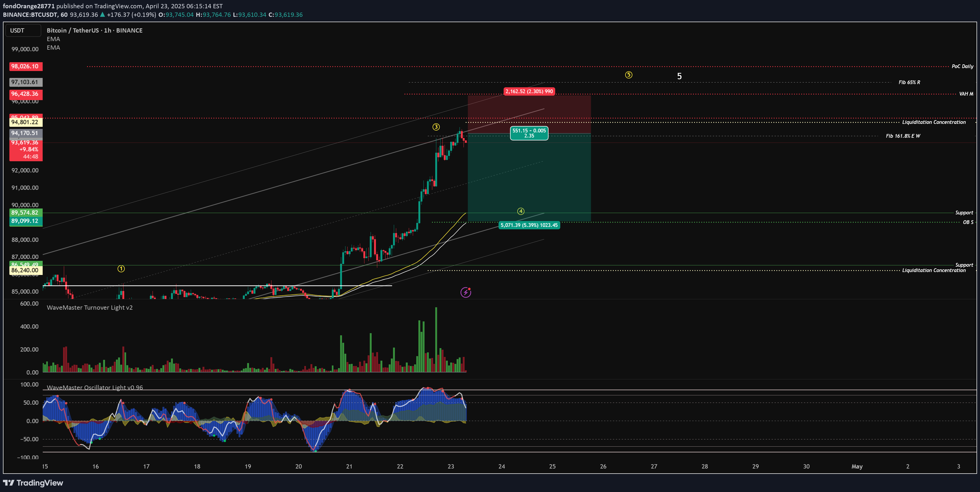Click the red short position stop zone

click(x=529, y=114)
